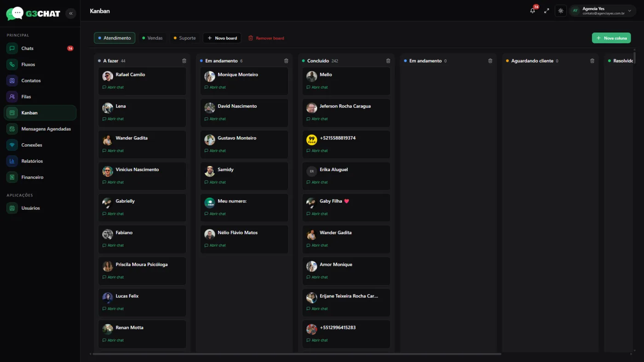The image size is (644, 362).
Task: Click the Usuários icon in the sidebar
Action: [x=12, y=208]
